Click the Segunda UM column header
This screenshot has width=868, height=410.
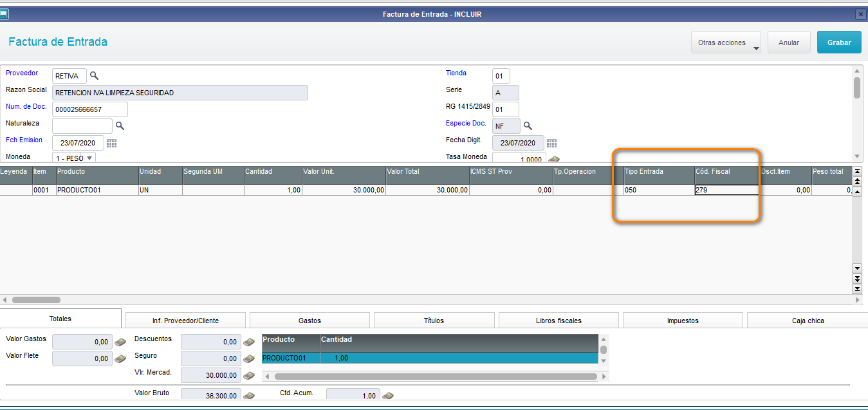tap(213, 175)
